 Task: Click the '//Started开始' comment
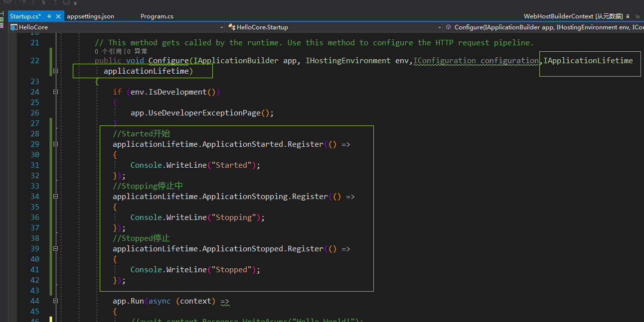pyautogui.click(x=142, y=134)
